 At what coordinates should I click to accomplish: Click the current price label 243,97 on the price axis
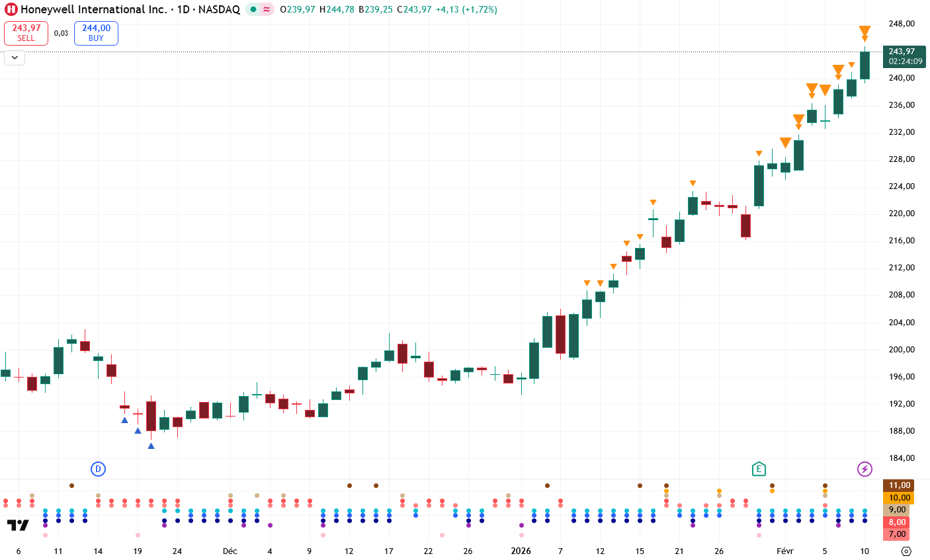(904, 52)
